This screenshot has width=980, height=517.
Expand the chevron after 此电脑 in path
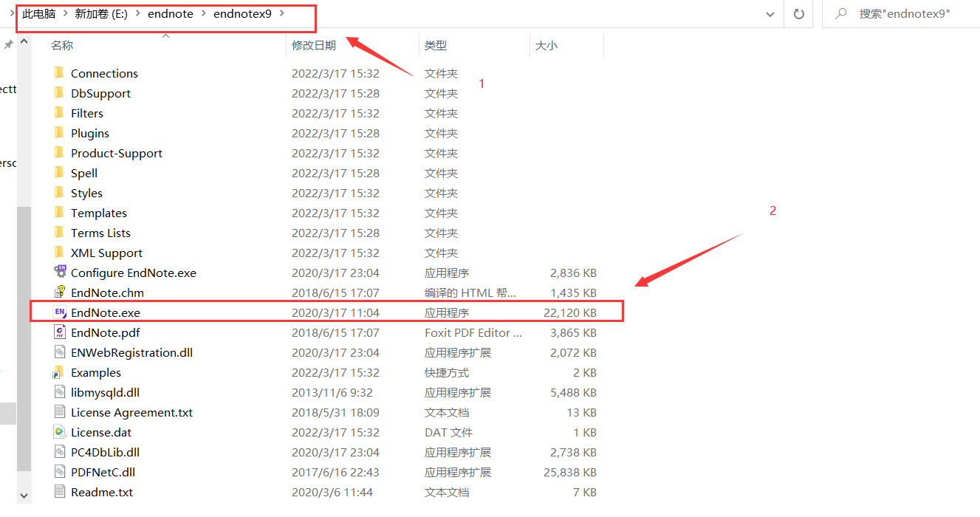tap(65, 14)
